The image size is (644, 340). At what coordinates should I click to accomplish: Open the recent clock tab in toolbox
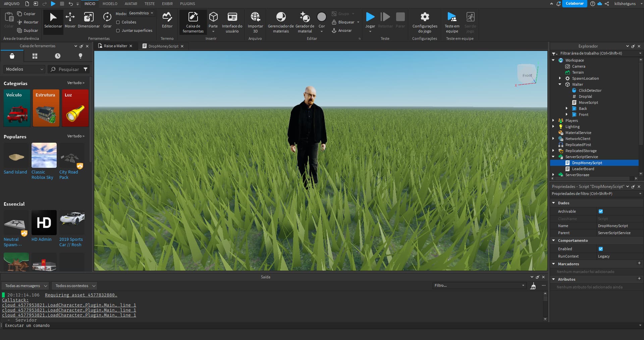(x=58, y=56)
